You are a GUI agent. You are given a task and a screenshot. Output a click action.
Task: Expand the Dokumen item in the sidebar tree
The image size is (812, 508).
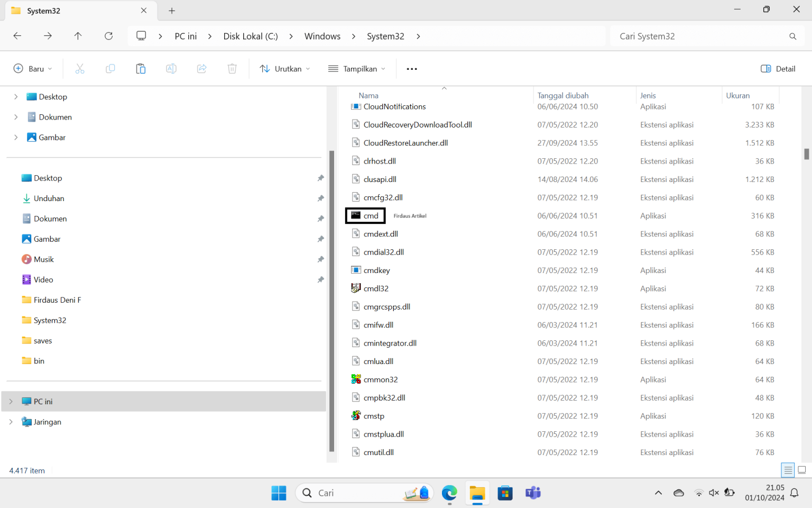coord(16,116)
